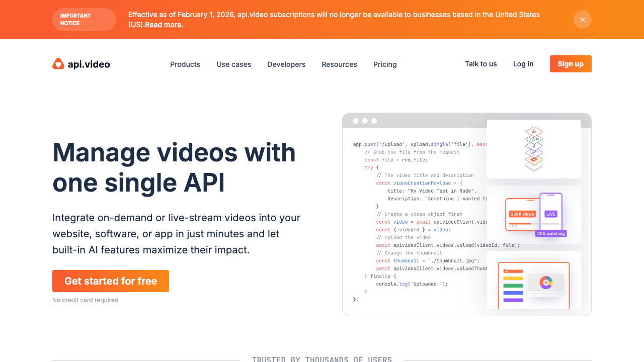Click the 220K views badge
Image resolution: width=644 pixels, height=362 pixels.
(x=523, y=214)
